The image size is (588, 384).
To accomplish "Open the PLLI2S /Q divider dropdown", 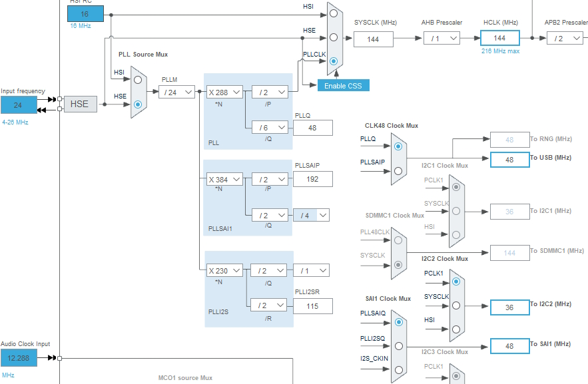I will (268, 270).
